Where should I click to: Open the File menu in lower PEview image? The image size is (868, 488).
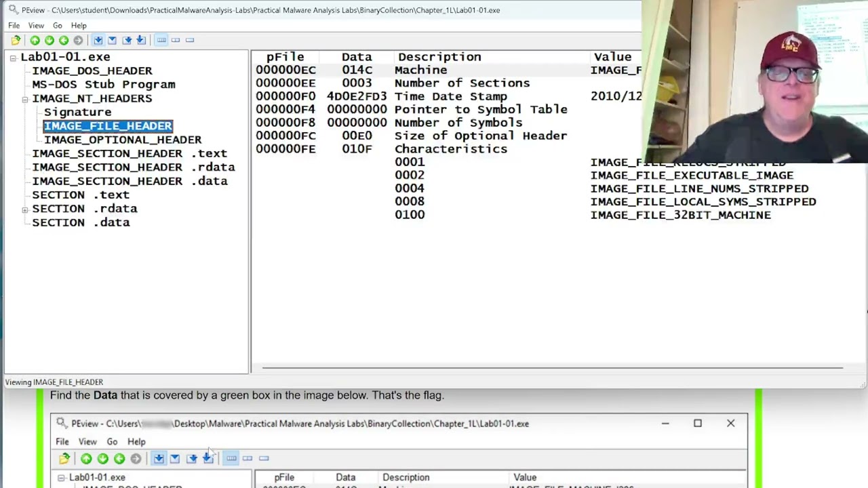62,441
